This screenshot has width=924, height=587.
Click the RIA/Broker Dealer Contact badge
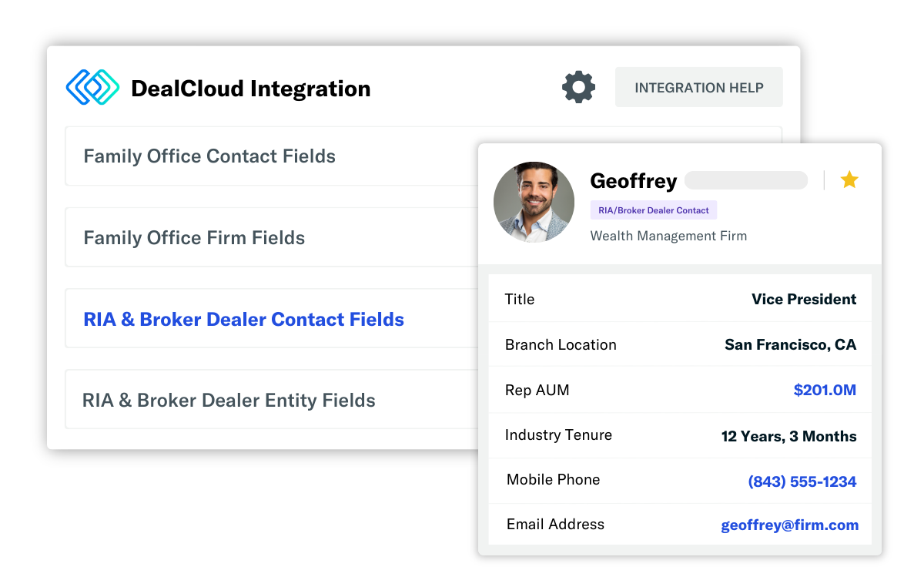[x=653, y=210]
